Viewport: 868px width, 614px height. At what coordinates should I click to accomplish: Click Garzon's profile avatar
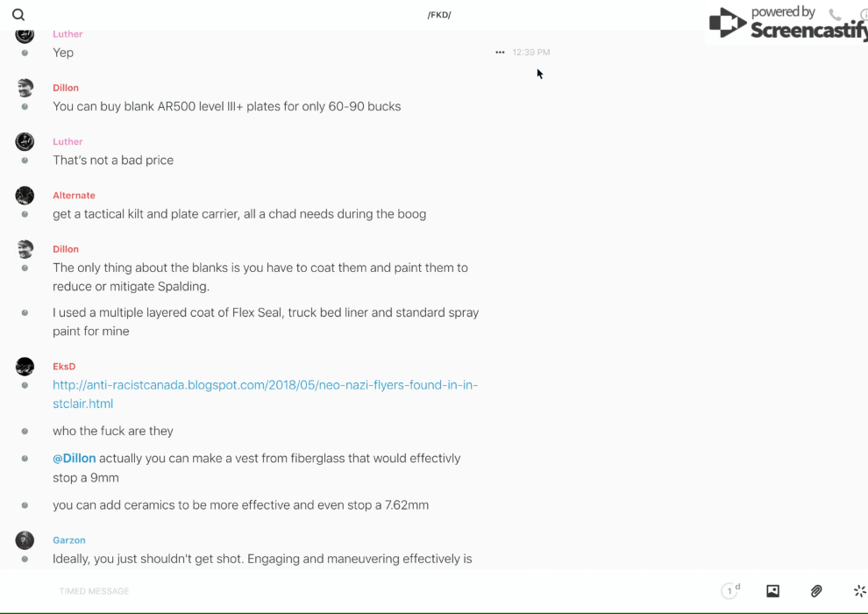point(25,540)
